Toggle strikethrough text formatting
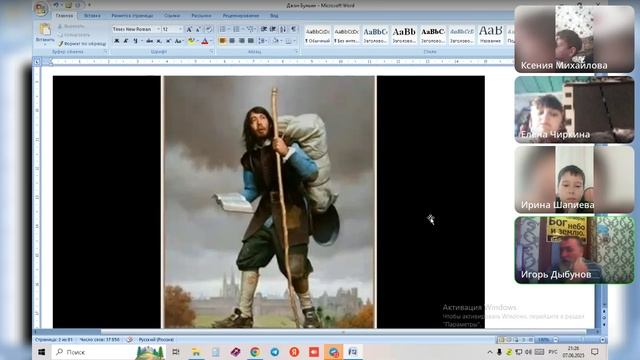Viewport: 640px width, 360px height. [149, 41]
